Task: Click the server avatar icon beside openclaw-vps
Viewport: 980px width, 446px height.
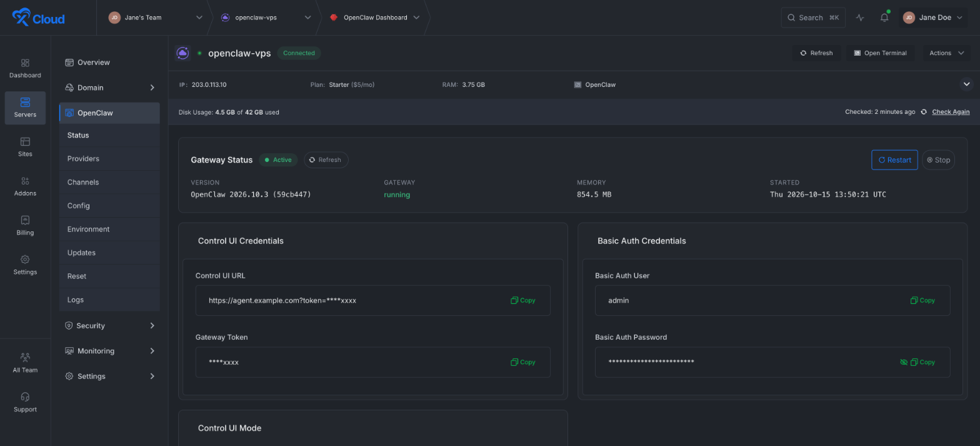Action: [182, 53]
